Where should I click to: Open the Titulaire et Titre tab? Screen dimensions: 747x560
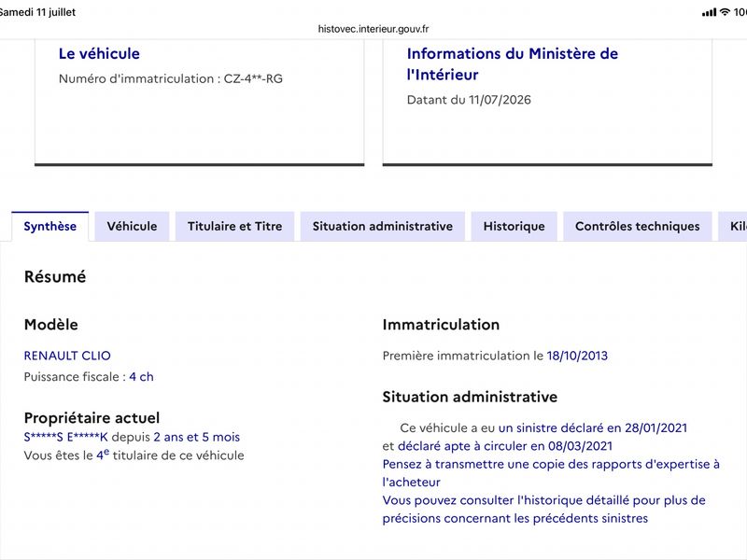235,226
